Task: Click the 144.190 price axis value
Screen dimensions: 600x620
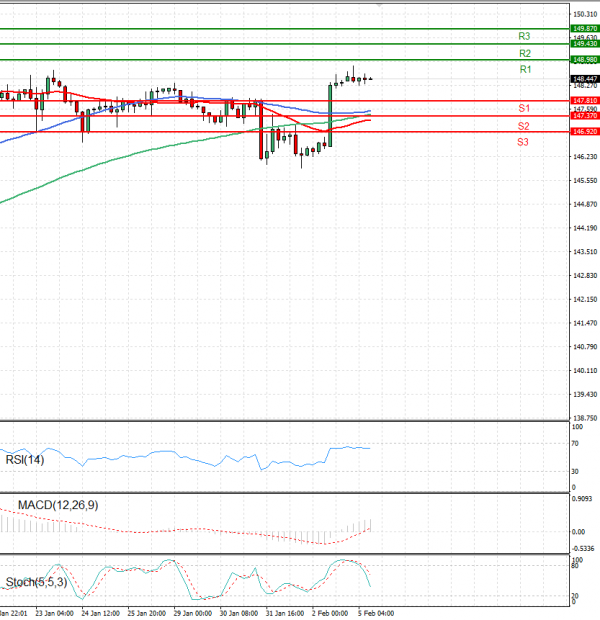Action: (585, 228)
